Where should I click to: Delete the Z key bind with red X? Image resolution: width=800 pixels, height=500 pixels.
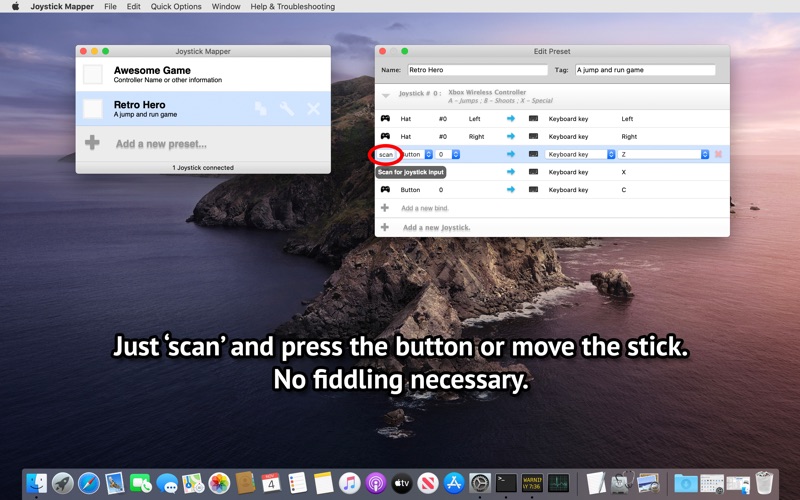718,154
